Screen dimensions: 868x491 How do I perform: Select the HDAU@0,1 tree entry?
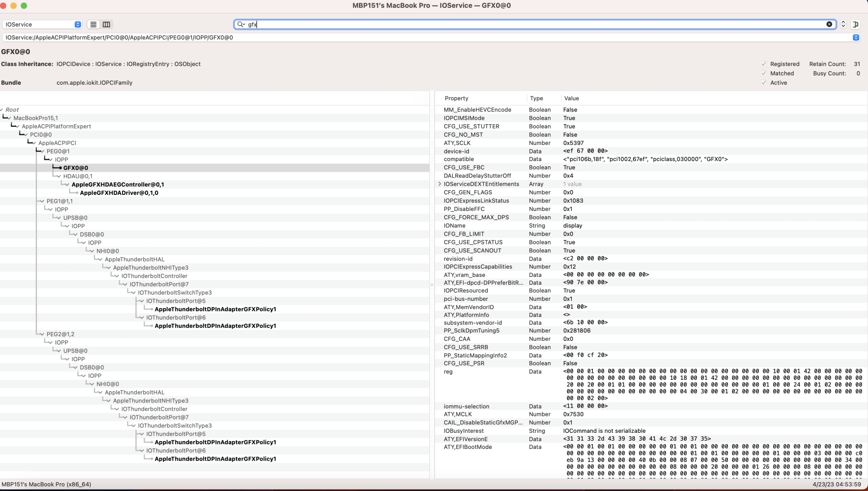tap(78, 176)
